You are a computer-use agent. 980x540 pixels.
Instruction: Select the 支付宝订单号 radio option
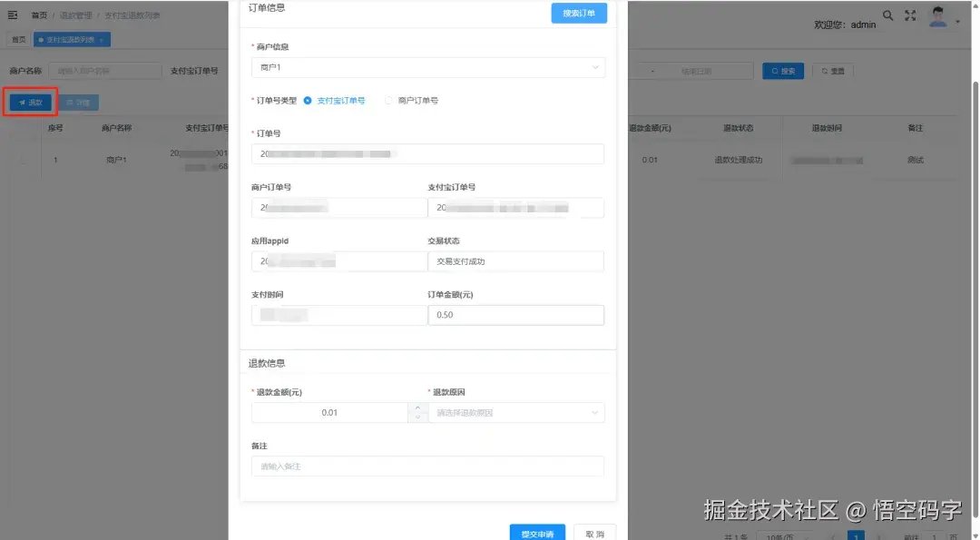(309, 101)
